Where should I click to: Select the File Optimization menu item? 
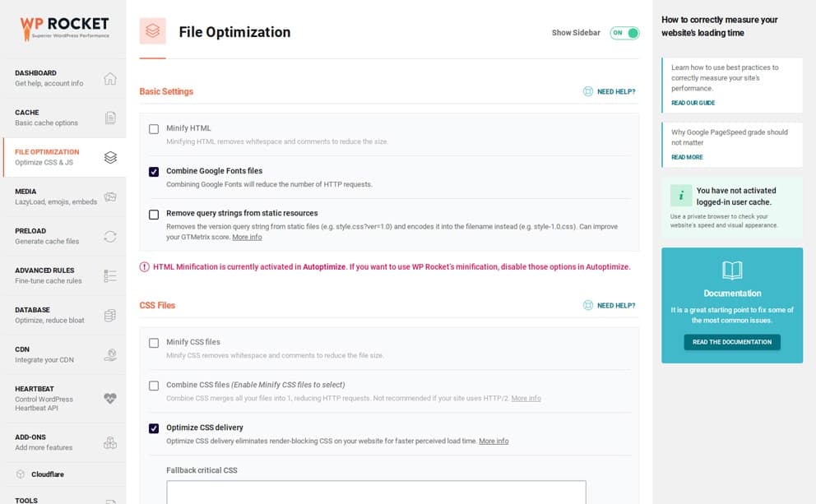click(x=64, y=157)
